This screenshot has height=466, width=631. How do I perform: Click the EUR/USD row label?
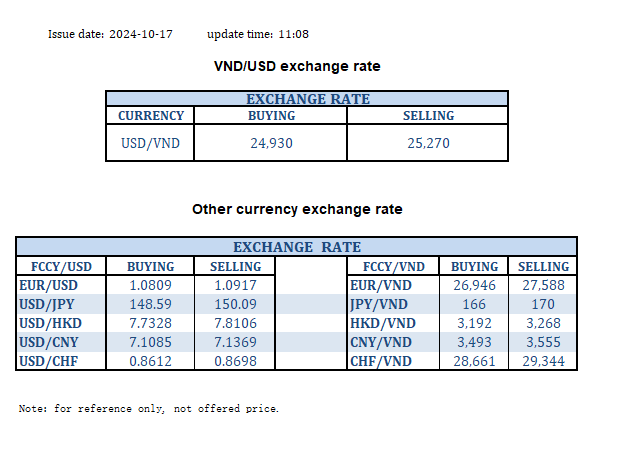pos(48,285)
